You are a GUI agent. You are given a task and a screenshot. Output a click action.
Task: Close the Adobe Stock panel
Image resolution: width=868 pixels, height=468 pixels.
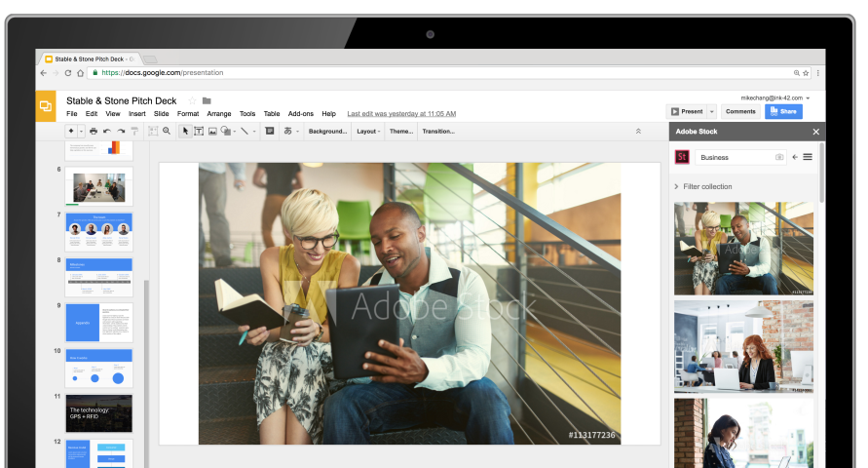[x=815, y=132]
